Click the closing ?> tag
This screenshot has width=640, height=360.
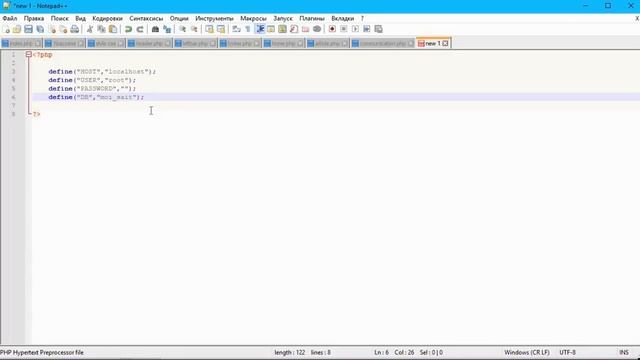click(37, 114)
